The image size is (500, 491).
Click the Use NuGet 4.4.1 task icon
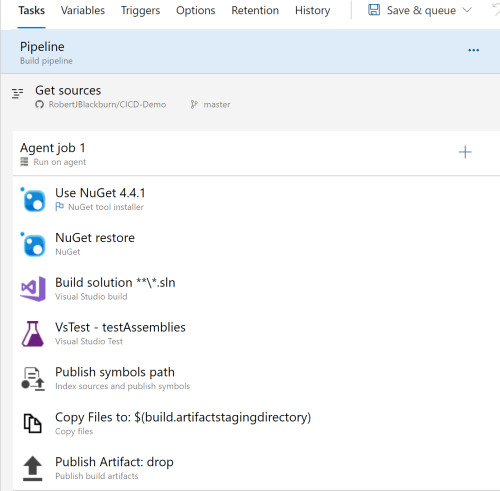[x=33, y=199]
